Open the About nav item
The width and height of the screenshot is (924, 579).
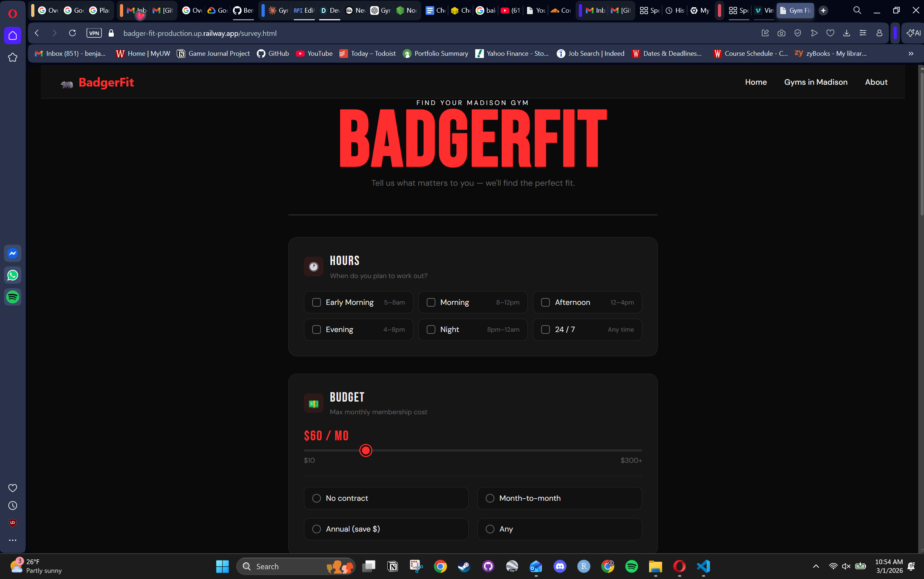click(876, 82)
